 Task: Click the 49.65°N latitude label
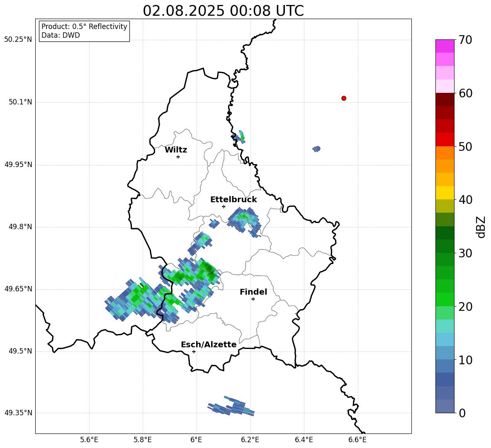pos(18,288)
